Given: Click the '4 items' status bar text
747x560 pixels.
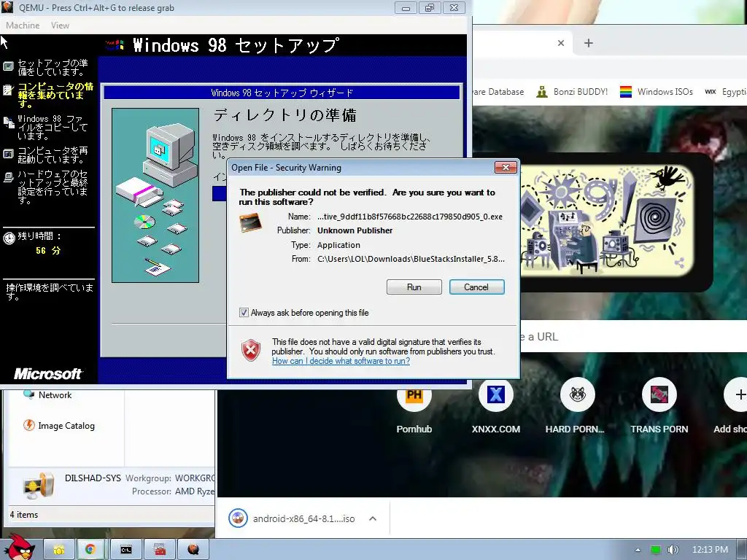Looking at the screenshot, I should tap(24, 515).
